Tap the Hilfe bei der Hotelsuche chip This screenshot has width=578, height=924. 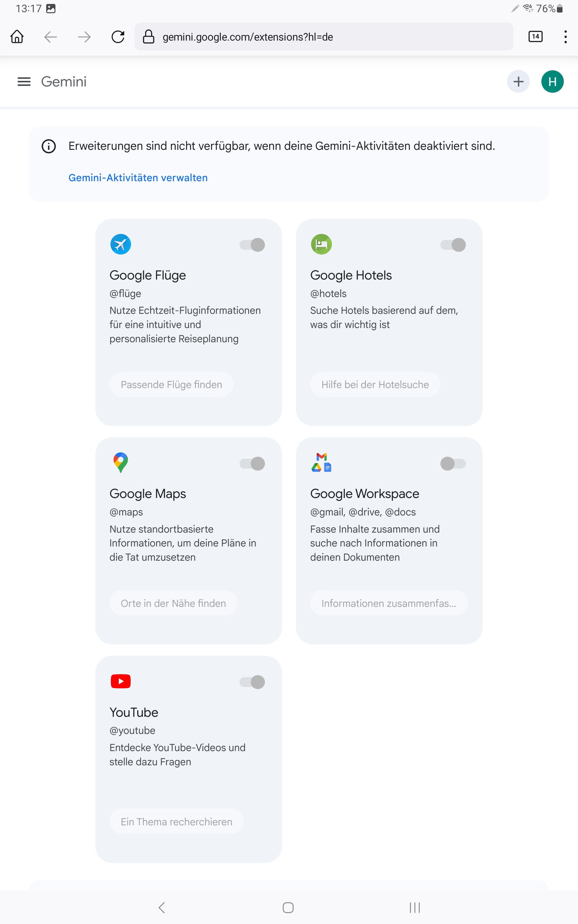(375, 384)
